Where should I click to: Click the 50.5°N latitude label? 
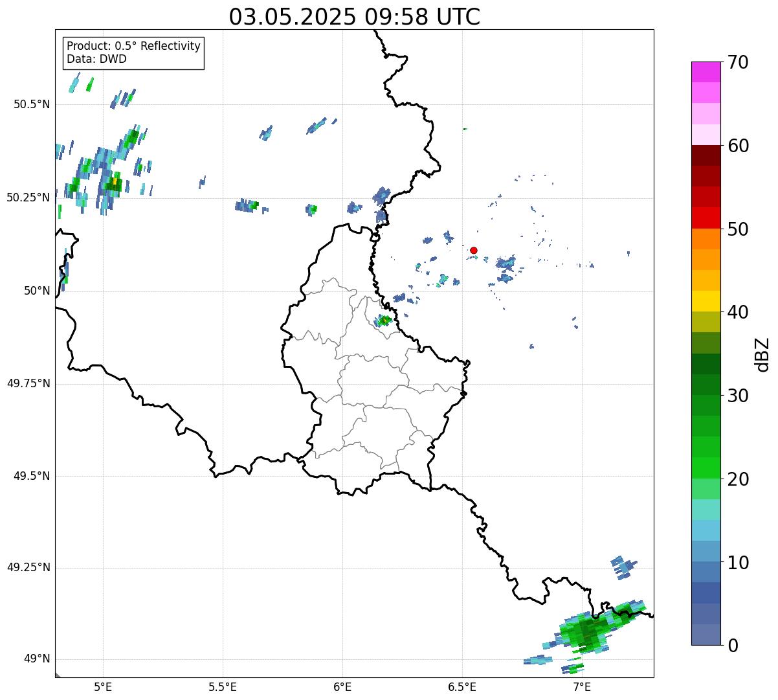click(32, 105)
